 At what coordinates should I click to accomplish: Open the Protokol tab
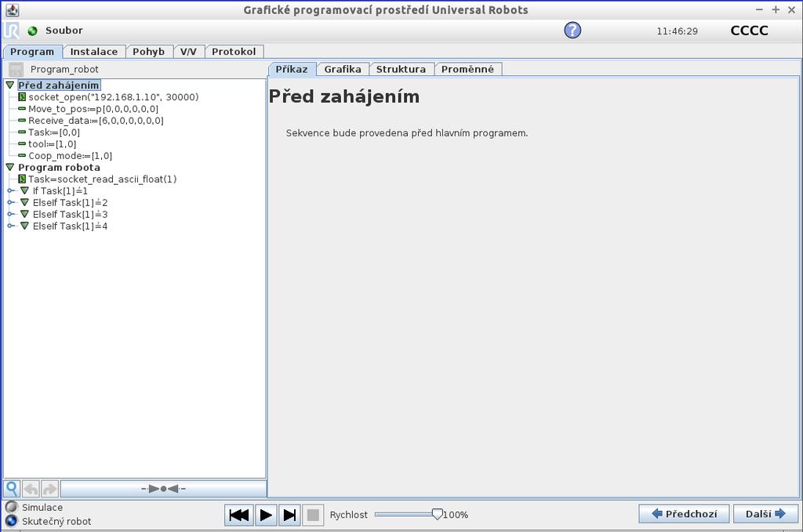[234, 52]
